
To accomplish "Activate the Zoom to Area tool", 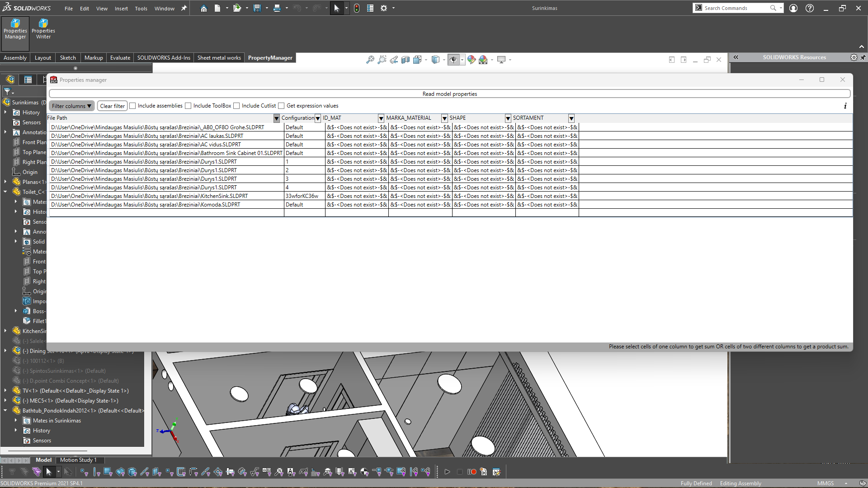I will coord(382,59).
